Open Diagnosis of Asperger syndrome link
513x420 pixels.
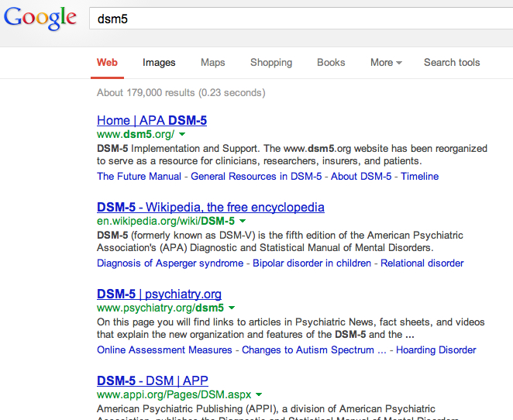pos(170,263)
